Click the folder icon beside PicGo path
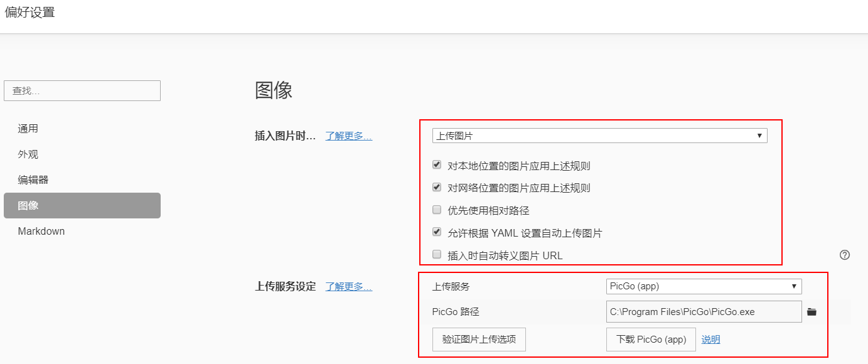 812,312
